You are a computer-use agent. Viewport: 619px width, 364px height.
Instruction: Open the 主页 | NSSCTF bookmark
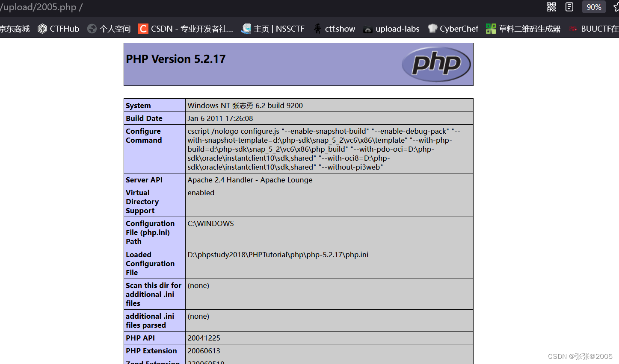coord(273,29)
